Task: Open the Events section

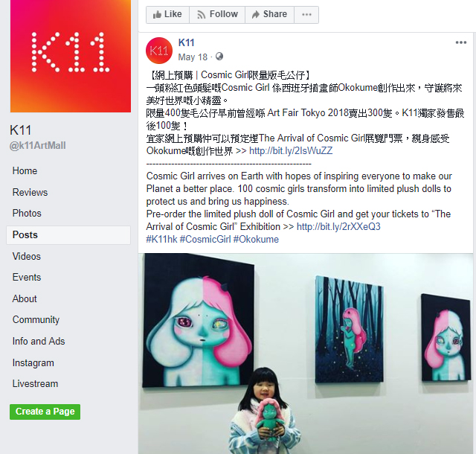Action: [x=27, y=277]
